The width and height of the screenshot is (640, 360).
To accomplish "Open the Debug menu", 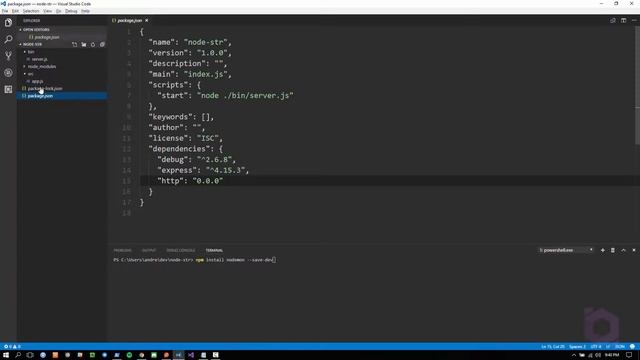I will (71, 11).
